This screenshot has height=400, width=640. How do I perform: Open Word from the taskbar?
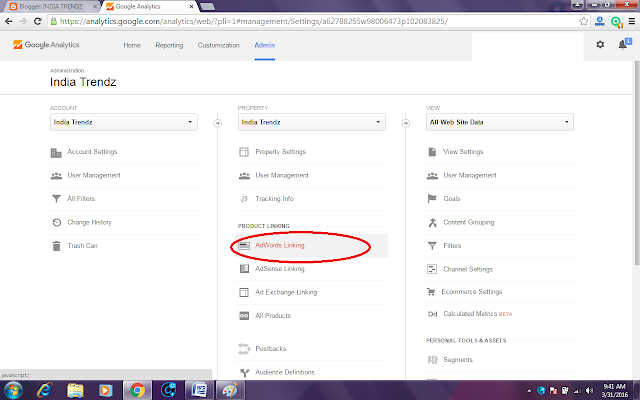(x=199, y=391)
